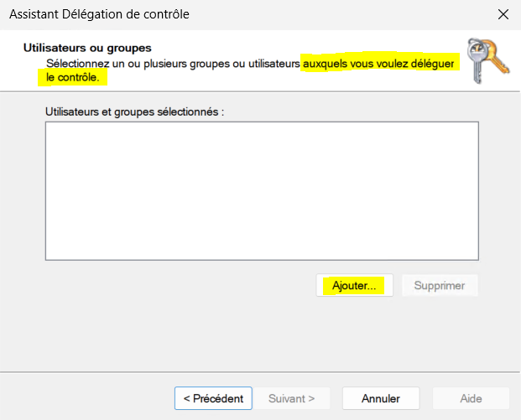Viewport: 521px width, 420px height.
Task: Click the "Utilisateurs et groupes sélectionnés" label
Action: pos(135,111)
